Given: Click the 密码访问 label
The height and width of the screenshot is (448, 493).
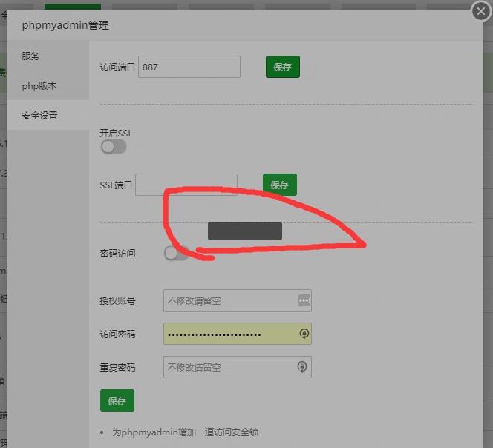Looking at the screenshot, I should coord(117,254).
